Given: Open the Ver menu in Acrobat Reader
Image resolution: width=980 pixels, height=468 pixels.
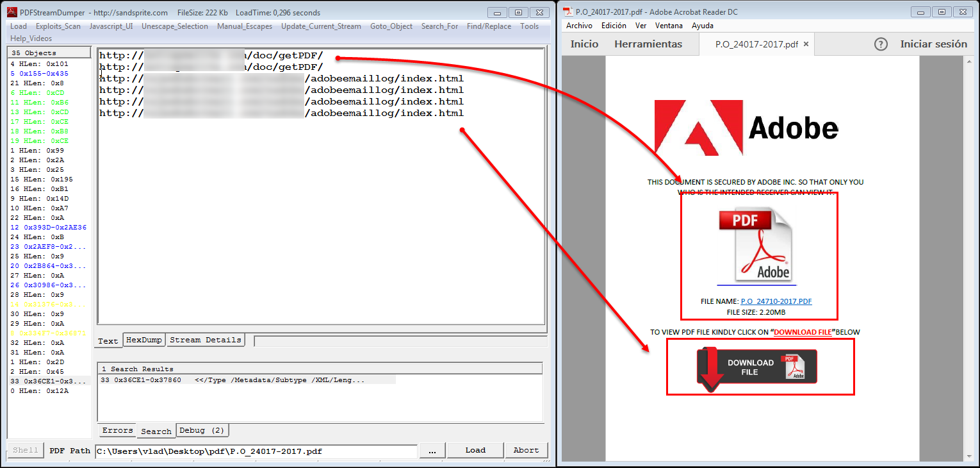Looking at the screenshot, I should click(641, 26).
